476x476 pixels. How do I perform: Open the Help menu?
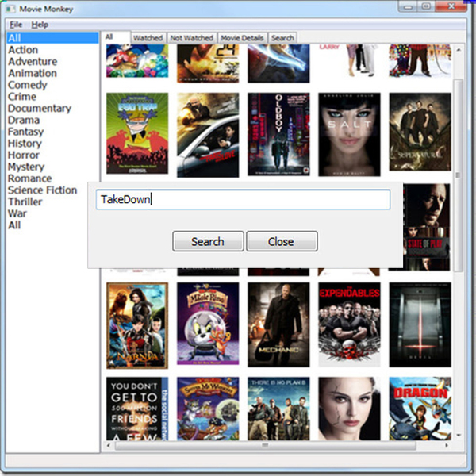[40, 25]
